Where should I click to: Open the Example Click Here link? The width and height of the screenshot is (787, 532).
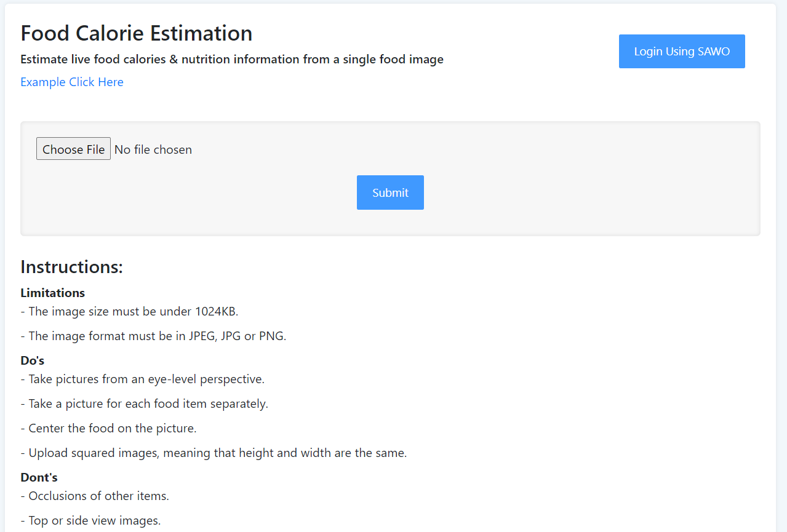pyautogui.click(x=72, y=82)
